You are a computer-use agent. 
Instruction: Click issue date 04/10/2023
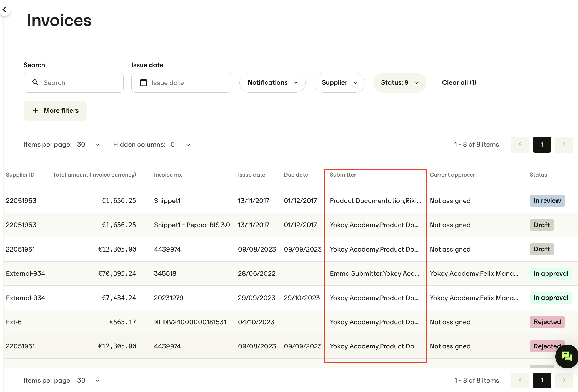[x=256, y=322]
